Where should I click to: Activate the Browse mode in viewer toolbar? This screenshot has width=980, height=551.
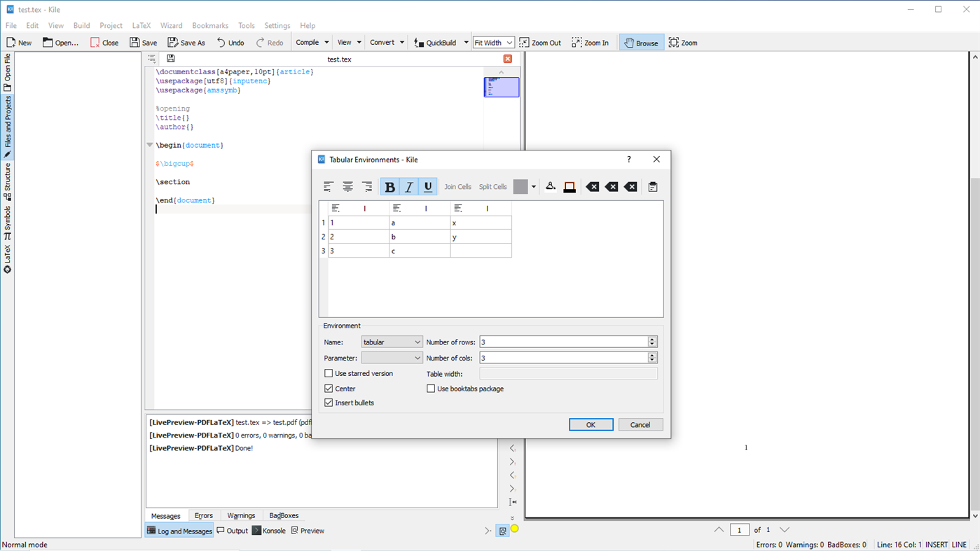tap(640, 42)
